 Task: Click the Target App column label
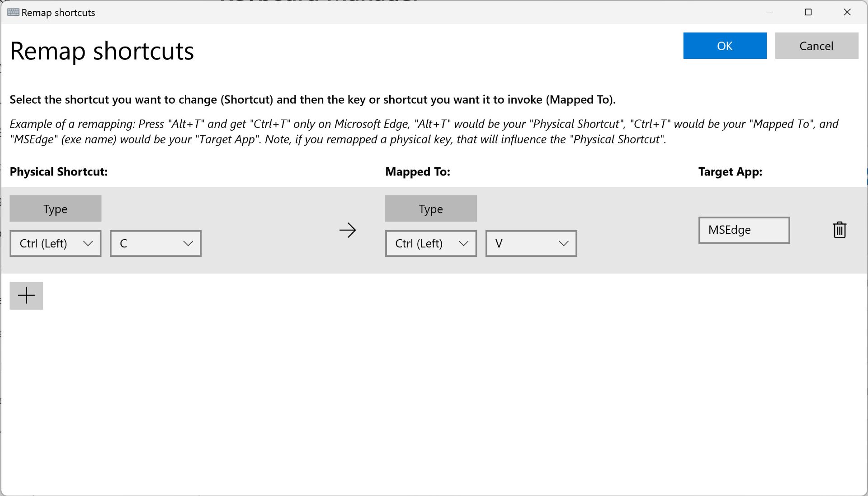(x=730, y=172)
